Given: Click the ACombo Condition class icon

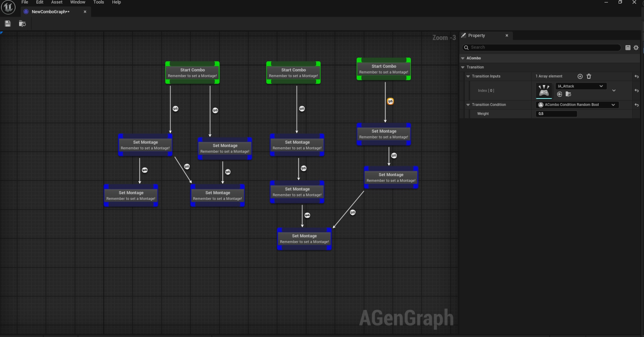Looking at the screenshot, I should pyautogui.click(x=541, y=105).
